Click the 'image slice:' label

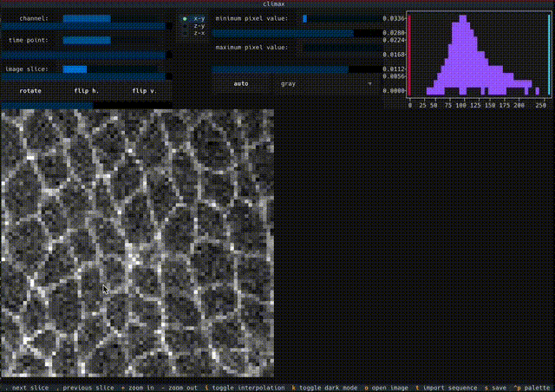pos(27,69)
